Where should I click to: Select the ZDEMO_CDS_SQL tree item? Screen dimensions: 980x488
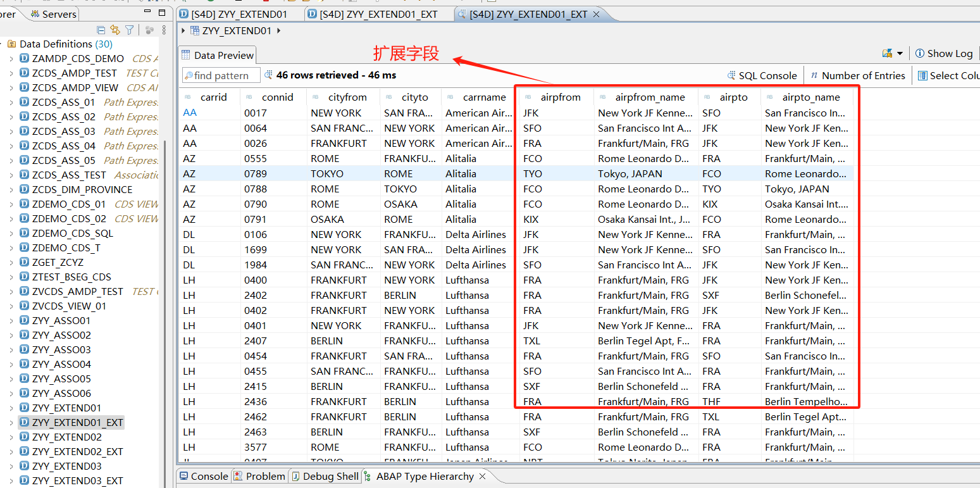(71, 233)
